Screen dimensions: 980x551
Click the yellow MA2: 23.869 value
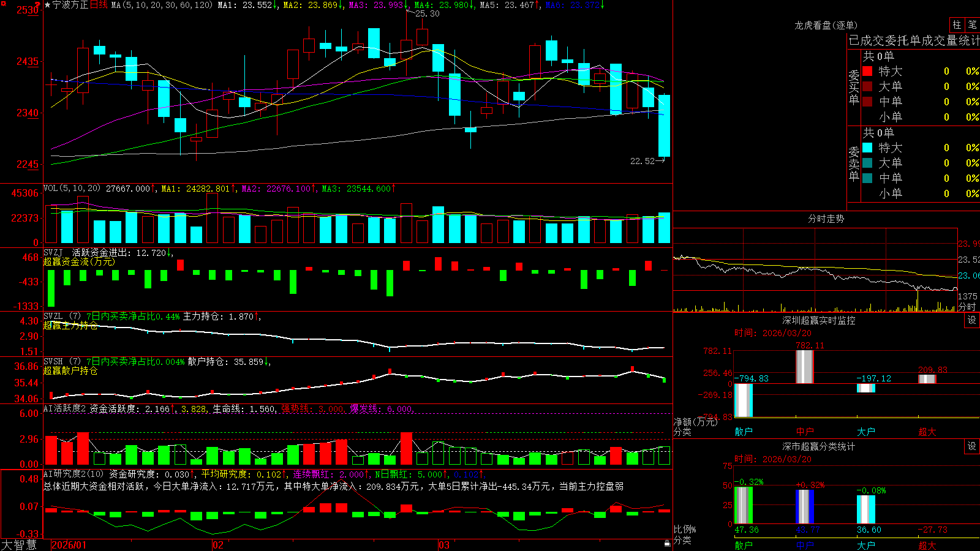pyautogui.click(x=312, y=5)
